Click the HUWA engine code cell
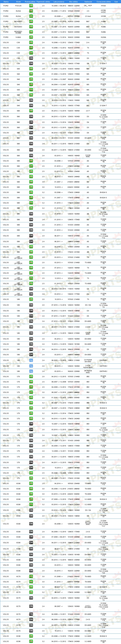 coord(103,37)
